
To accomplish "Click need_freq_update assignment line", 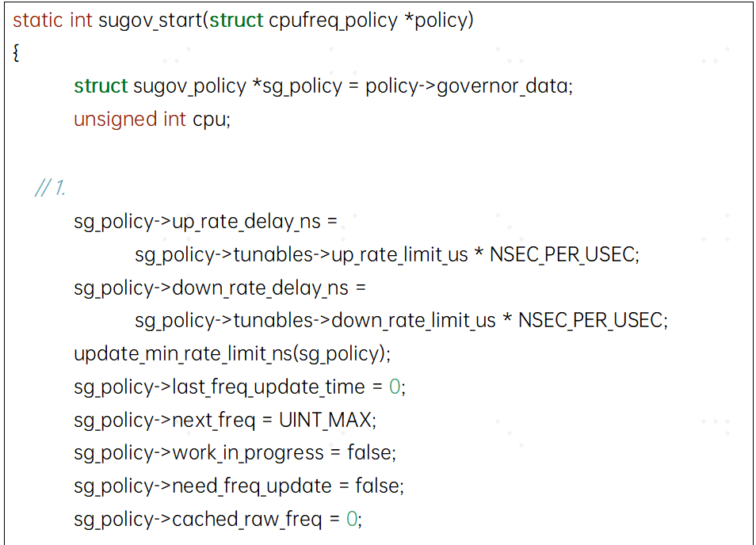I will point(239,486).
